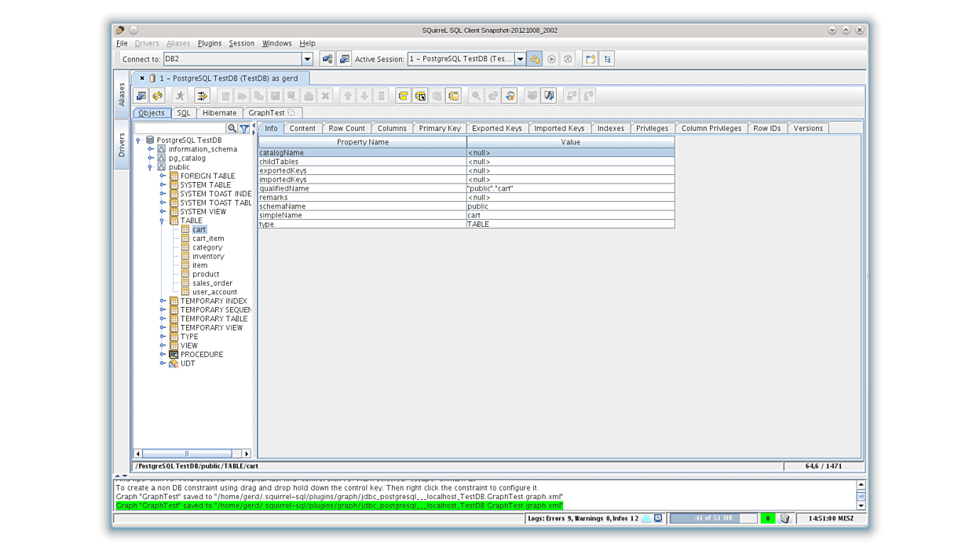This screenshot has width=980, height=551.
Task: Click the trash icon in the status bar
Action: point(785,518)
